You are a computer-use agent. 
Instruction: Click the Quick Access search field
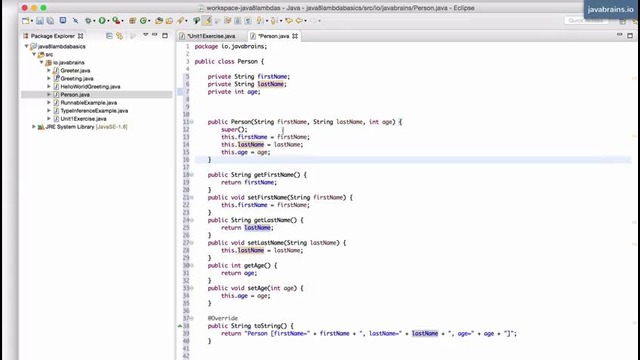(586, 20)
